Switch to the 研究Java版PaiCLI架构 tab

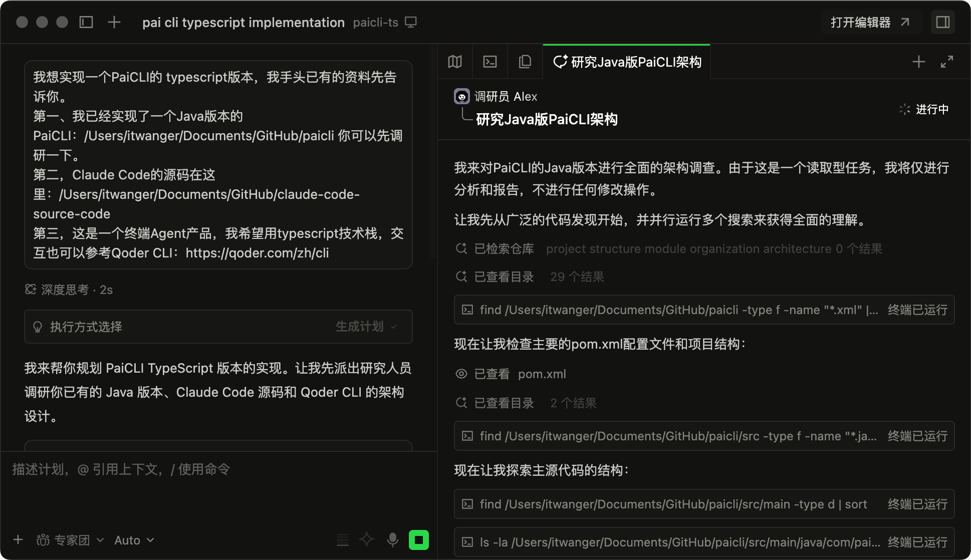click(627, 62)
